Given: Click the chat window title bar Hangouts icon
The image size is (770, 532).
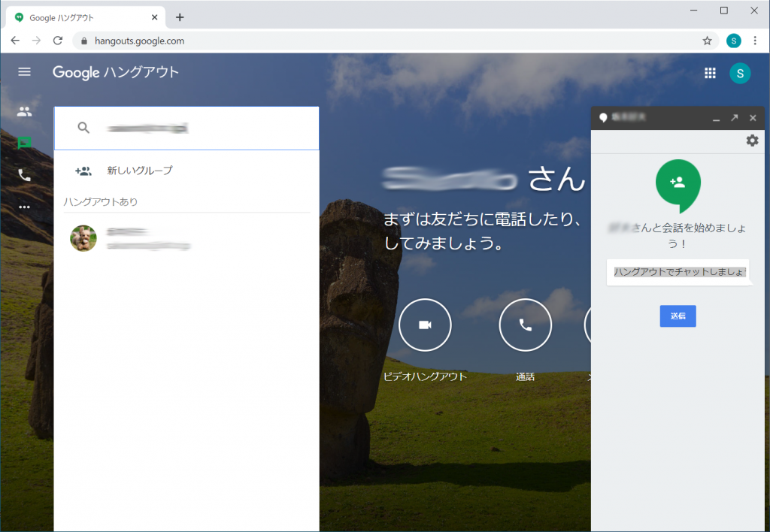Looking at the screenshot, I should tap(603, 117).
